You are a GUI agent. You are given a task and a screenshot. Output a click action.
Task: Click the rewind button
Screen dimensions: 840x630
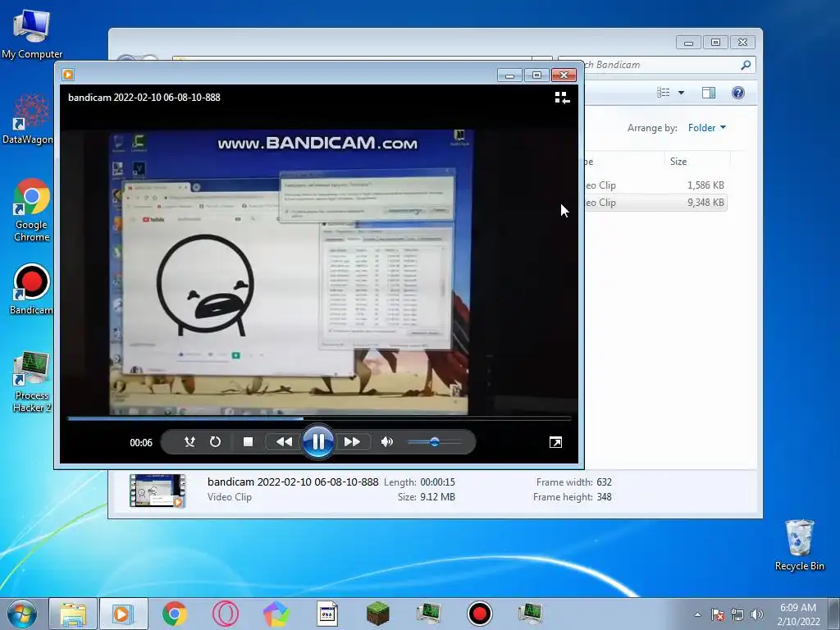pyautogui.click(x=284, y=442)
